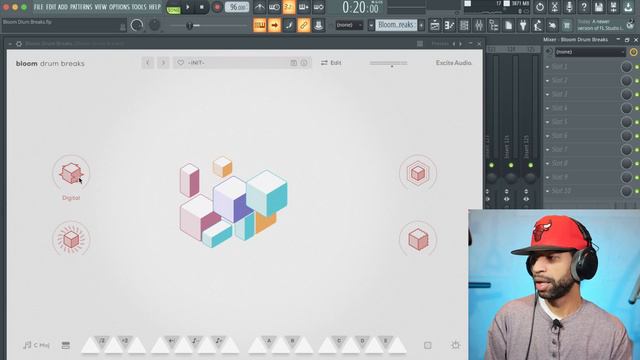Click the save preset icon in preset bar
The width and height of the screenshot is (640, 360).
pos(293,63)
